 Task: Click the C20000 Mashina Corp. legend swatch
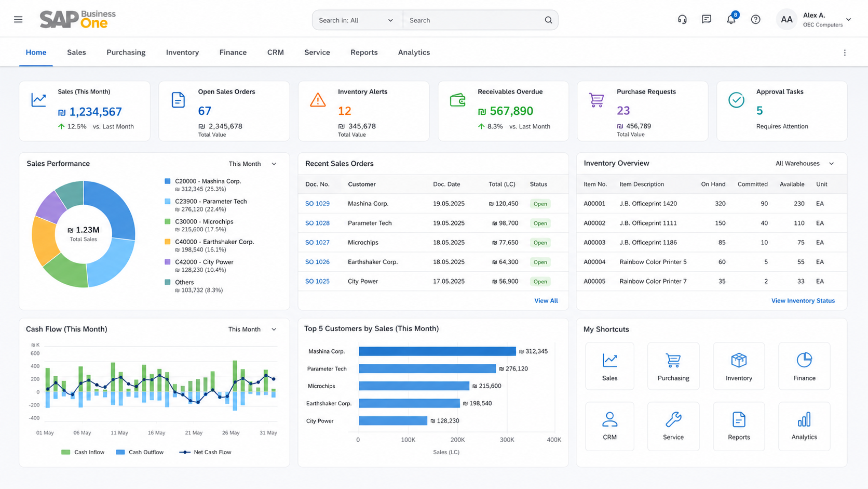(x=167, y=181)
